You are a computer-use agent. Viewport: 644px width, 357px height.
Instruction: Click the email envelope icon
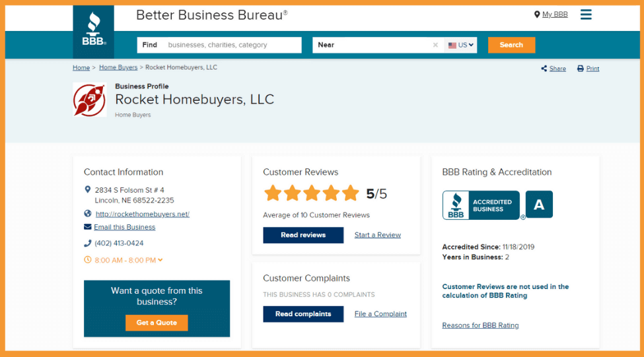(87, 226)
